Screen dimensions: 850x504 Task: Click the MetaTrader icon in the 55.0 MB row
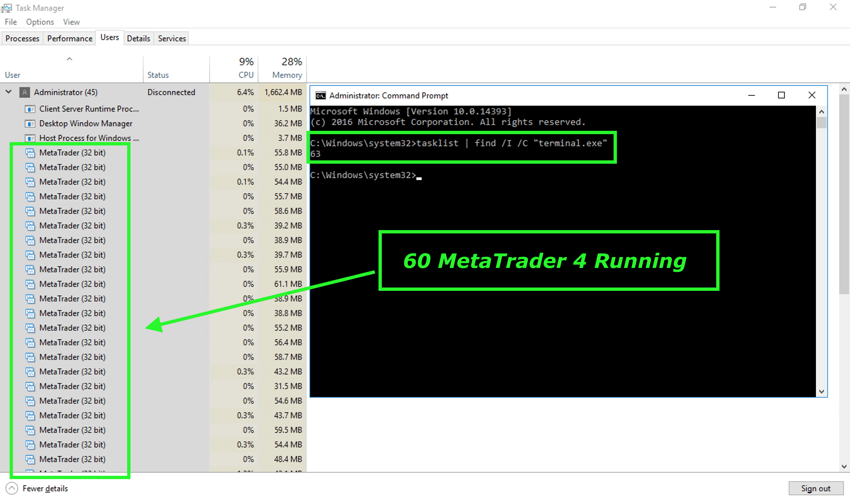pyautogui.click(x=30, y=167)
